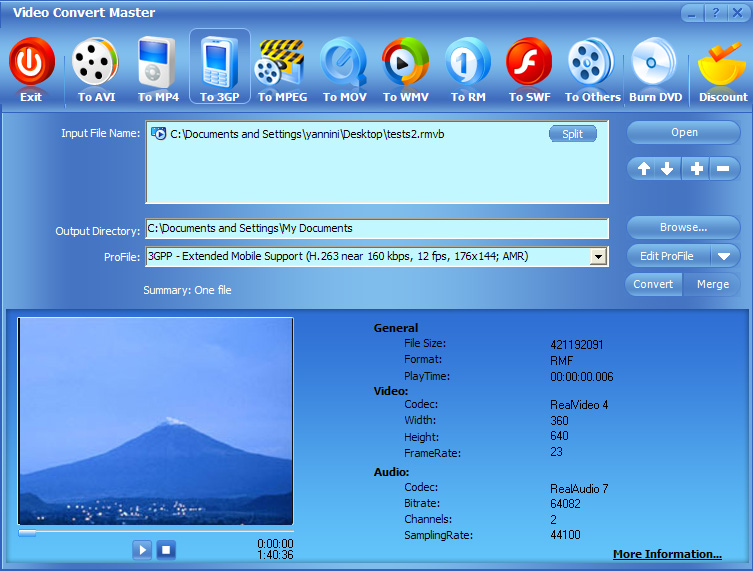Pick the To SWF Flash icon
This screenshot has height=571, width=753.
tap(529, 61)
